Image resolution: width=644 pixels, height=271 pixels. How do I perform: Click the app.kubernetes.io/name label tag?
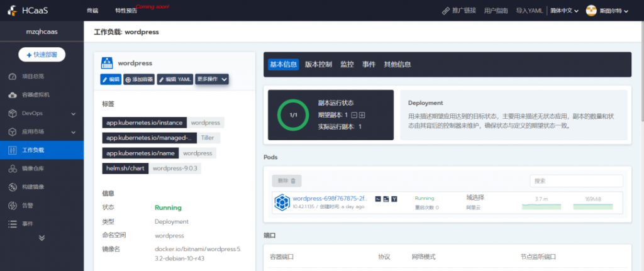click(140, 153)
